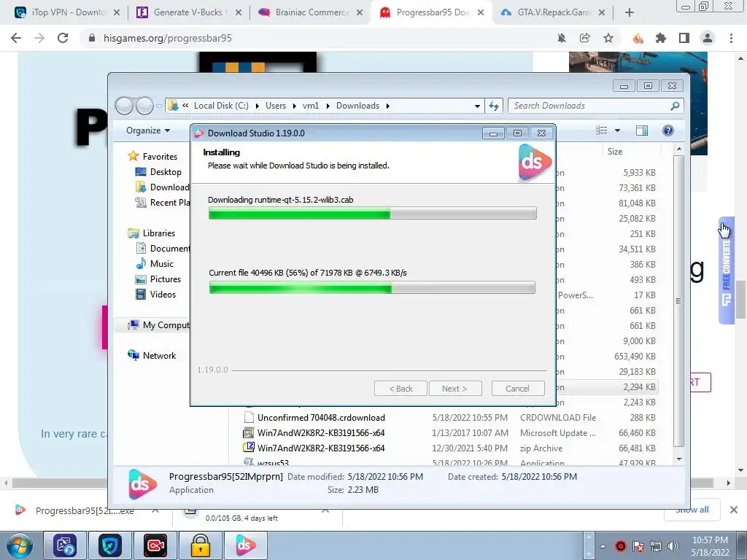Viewport: 747px width, 560px height.
Task: Open the padlock app in taskbar
Action: pos(200,545)
